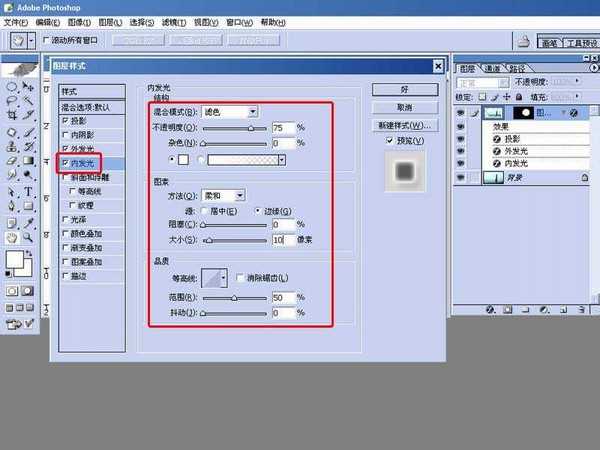600x450 pixels.
Task: Enable 消除锯齿 checkbox
Action: (x=240, y=278)
